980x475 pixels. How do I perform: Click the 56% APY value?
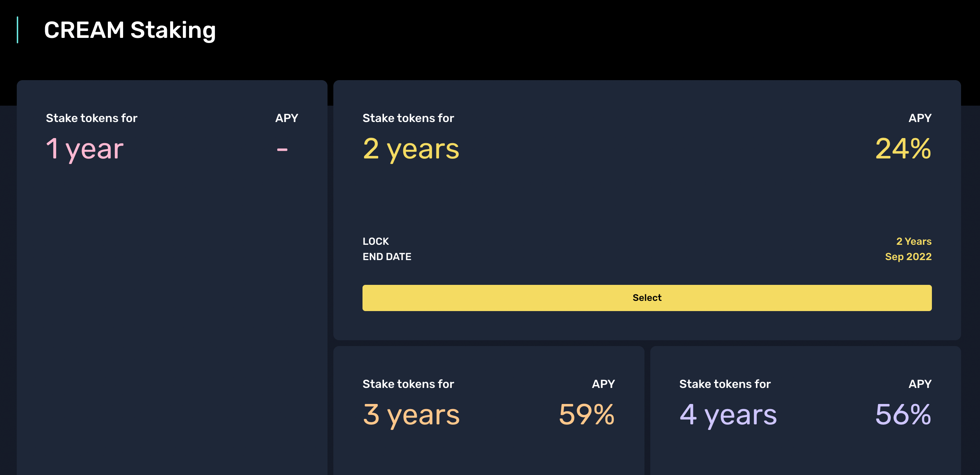click(x=903, y=414)
